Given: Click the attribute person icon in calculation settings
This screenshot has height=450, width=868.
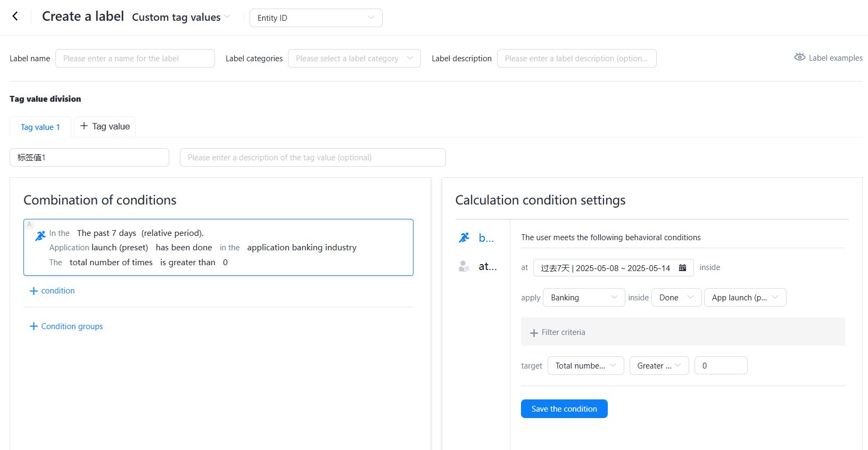Looking at the screenshot, I should [x=464, y=266].
